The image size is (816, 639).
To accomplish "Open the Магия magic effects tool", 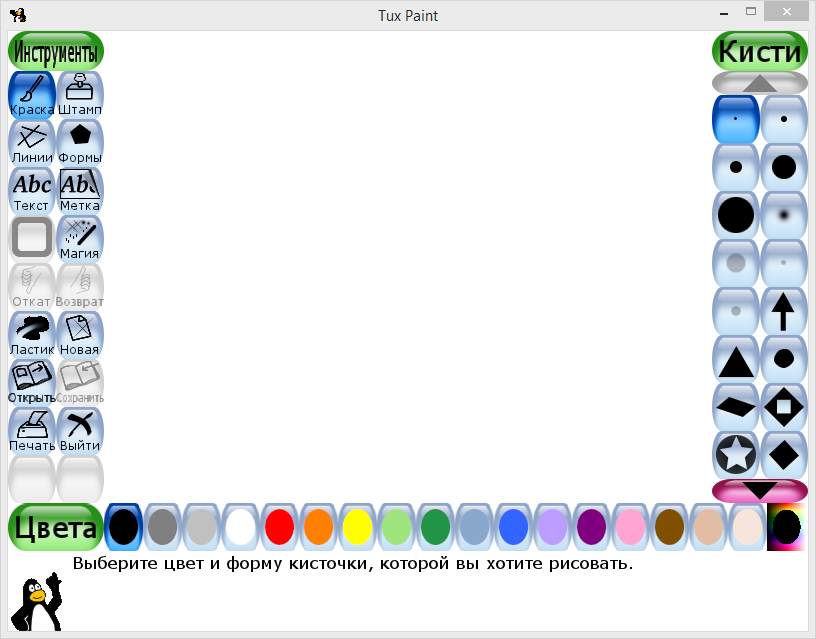I will (80, 238).
